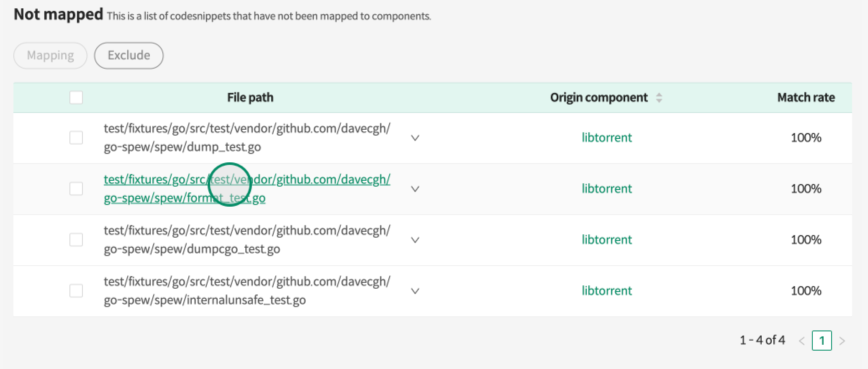The width and height of the screenshot is (868, 369).
Task: Open libtorrent link in dumpcgo_test.go row
Action: point(606,240)
